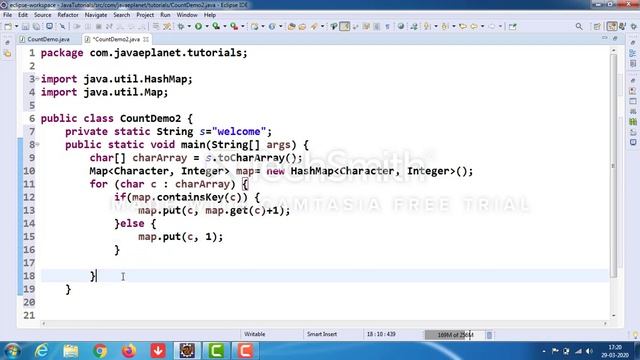This screenshot has height=360, width=640.
Task: Open the New wizard dropdown arrow
Action: [x=16, y=27]
